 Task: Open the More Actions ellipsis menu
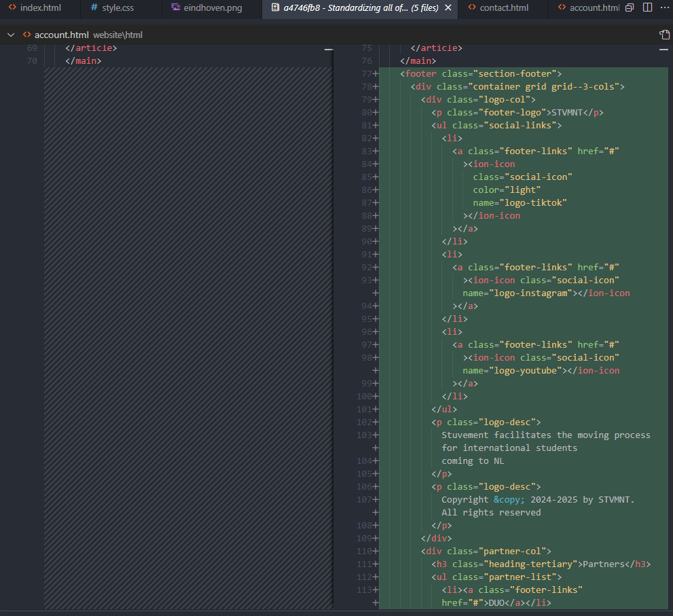pos(666,8)
